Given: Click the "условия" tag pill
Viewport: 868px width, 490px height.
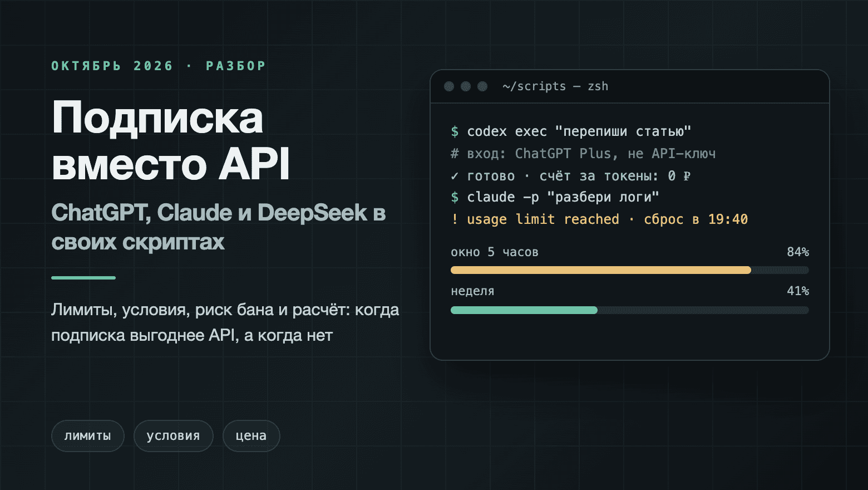Looking at the screenshot, I should [x=173, y=436].
